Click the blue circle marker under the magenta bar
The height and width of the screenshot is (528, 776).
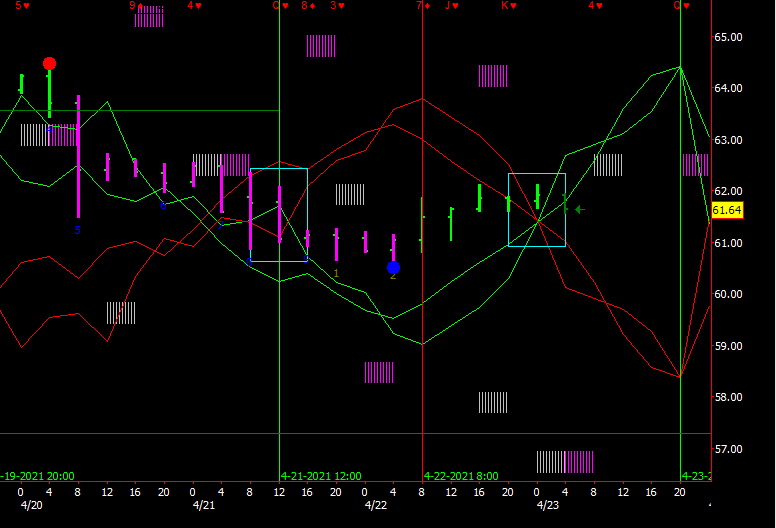tap(393, 268)
